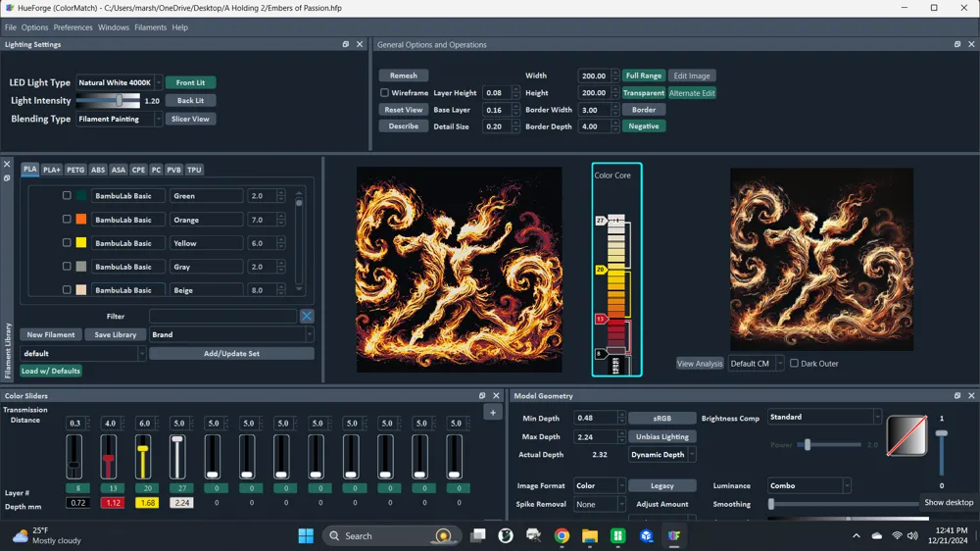Click the Remesh button
This screenshot has width=980, height=551.
pyautogui.click(x=403, y=75)
